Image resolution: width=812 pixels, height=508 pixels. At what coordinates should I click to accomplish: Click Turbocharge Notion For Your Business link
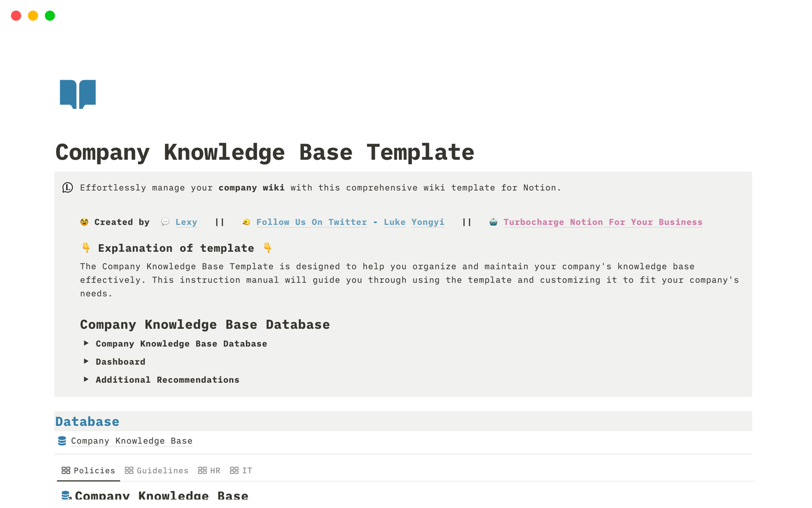click(603, 222)
